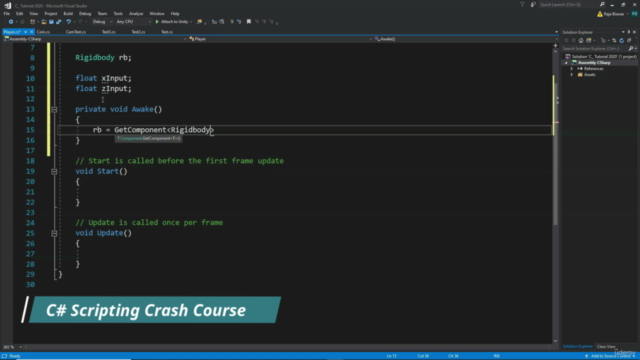The width and height of the screenshot is (640, 360).
Task: Click the Refresh icon in Solution Explorer toolbar
Action: click(622, 40)
